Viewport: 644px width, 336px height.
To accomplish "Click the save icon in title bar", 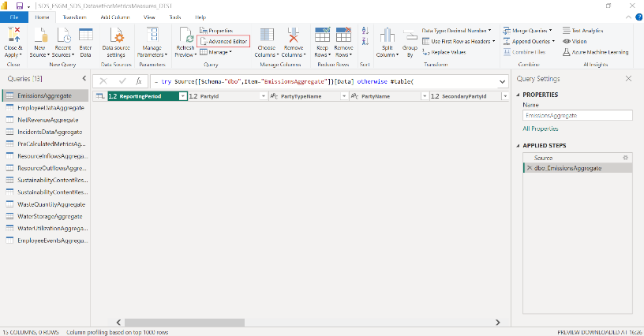I will [x=19, y=6].
